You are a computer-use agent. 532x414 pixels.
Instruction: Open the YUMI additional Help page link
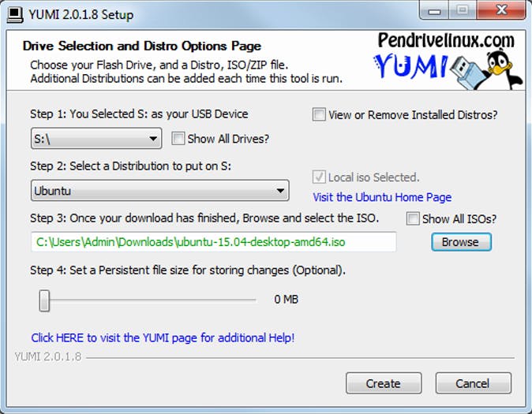[163, 338]
